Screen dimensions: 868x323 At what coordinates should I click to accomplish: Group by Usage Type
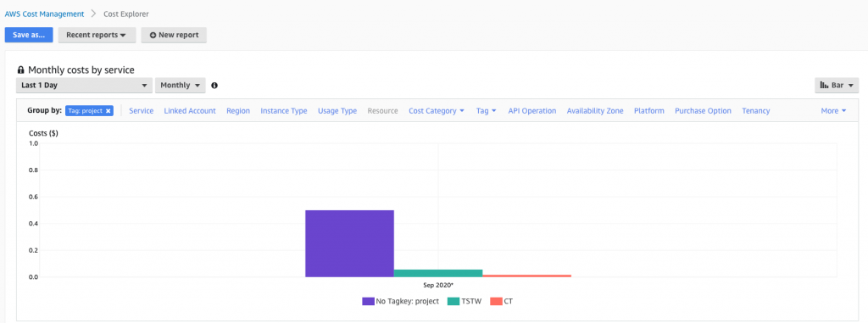[x=337, y=111]
